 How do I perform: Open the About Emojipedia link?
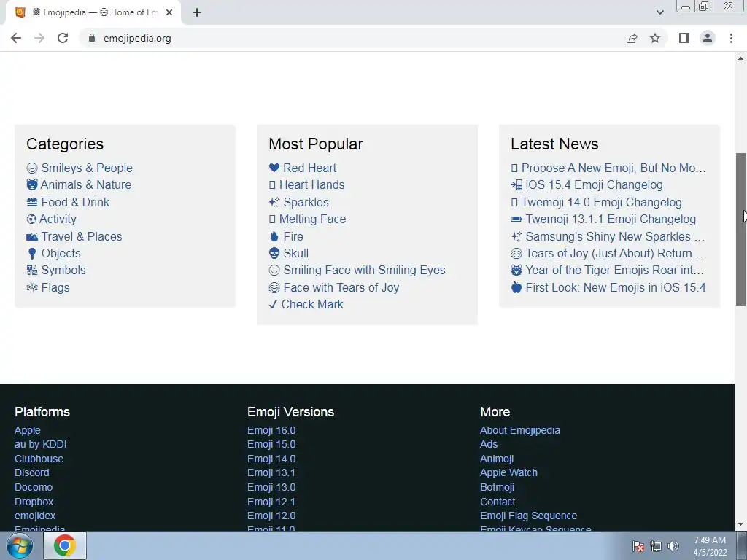520,430
